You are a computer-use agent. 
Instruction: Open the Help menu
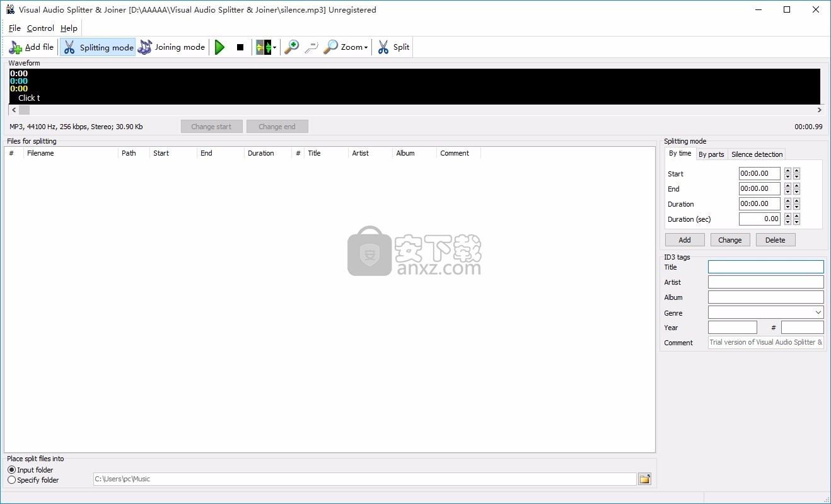coord(69,28)
